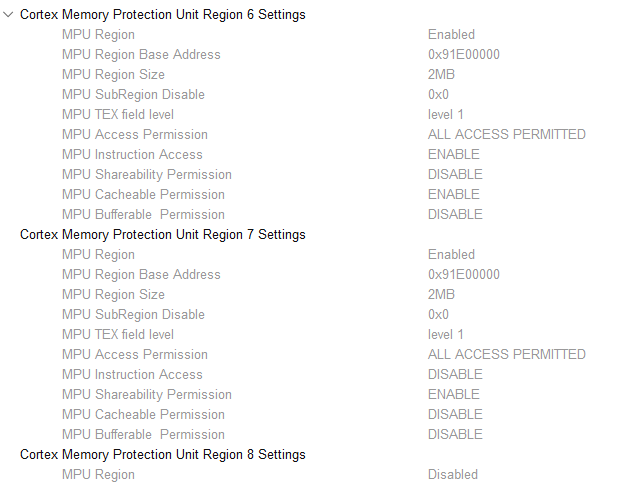The image size is (618, 484).
Task: Change Region 6 Bufferable Permission DISABLE value
Action: pyautogui.click(x=455, y=215)
